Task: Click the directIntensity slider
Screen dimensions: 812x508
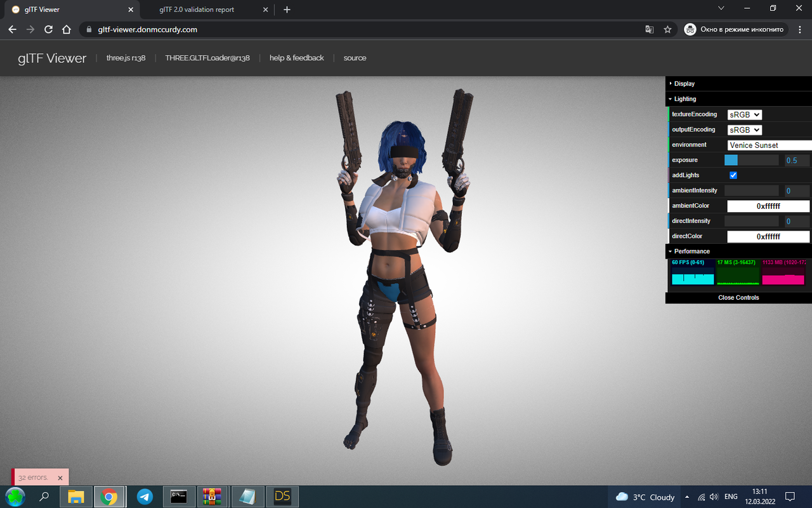Action: (751, 221)
